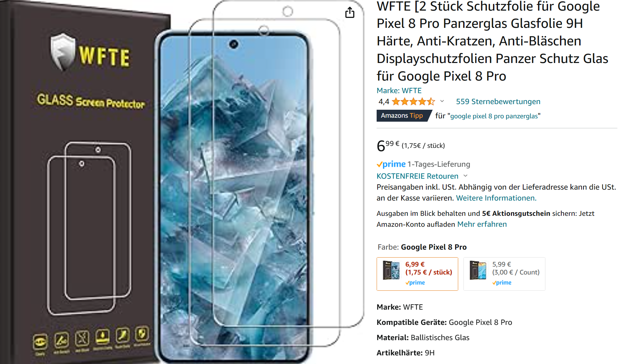This screenshot has height=364, width=618.
Task: Select the 5,99 € variant option
Action: pos(504,274)
